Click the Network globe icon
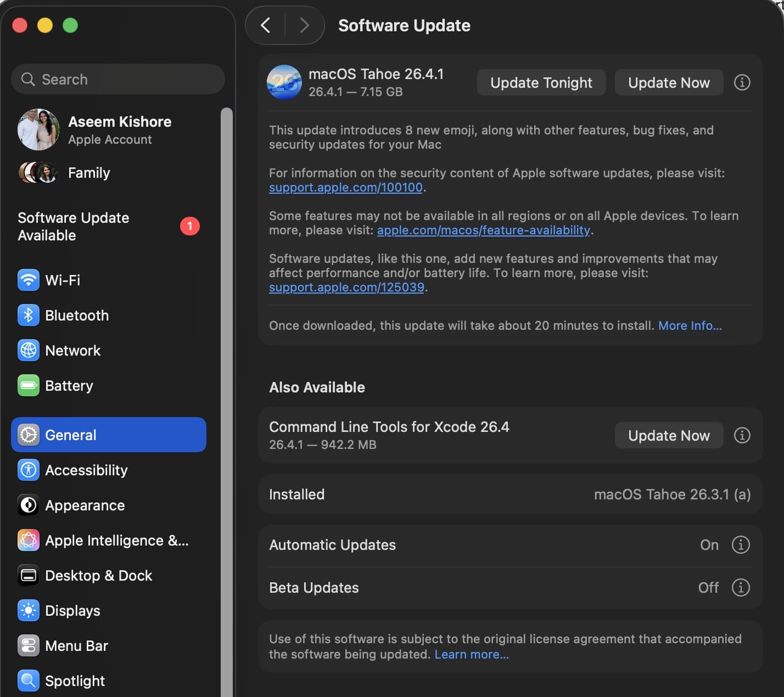Screen dimensions: 784x697 click(x=28, y=350)
